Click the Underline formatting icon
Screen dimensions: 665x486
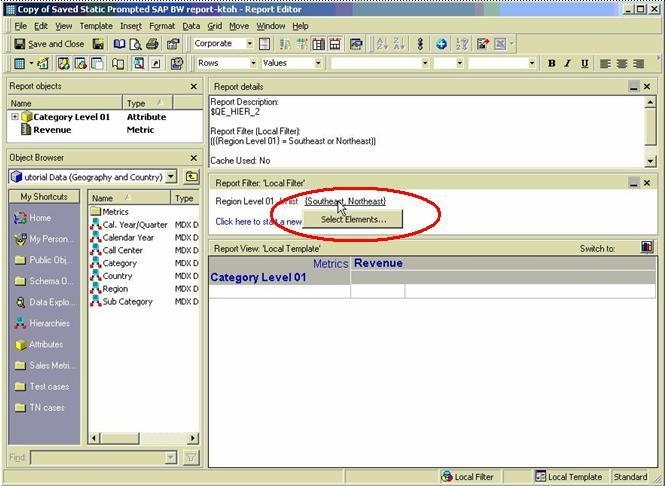pyautogui.click(x=583, y=63)
